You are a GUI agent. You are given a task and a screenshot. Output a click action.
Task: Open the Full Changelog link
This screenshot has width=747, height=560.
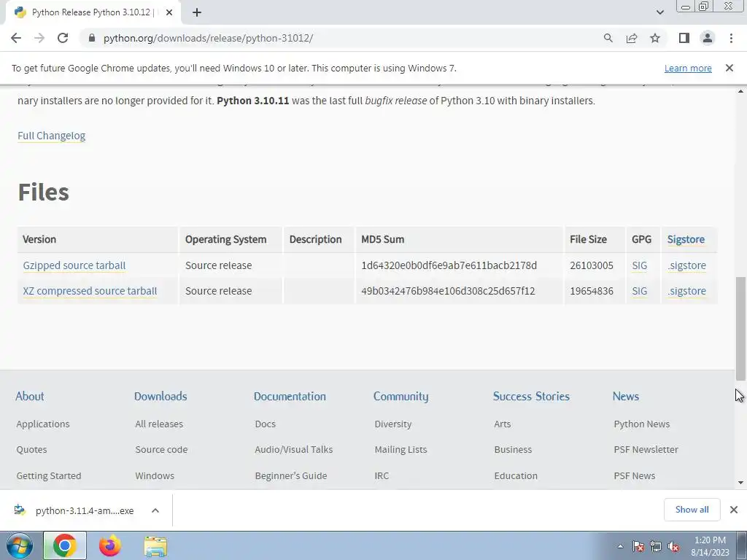52,136
